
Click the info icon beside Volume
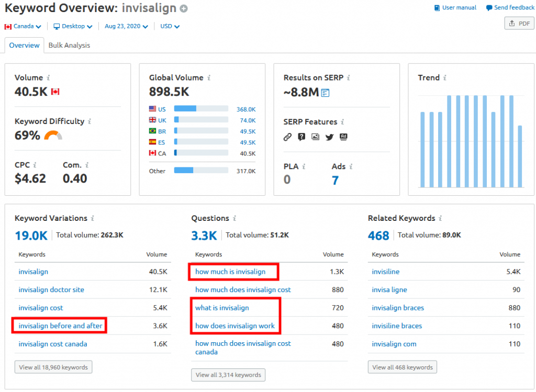pos(48,78)
